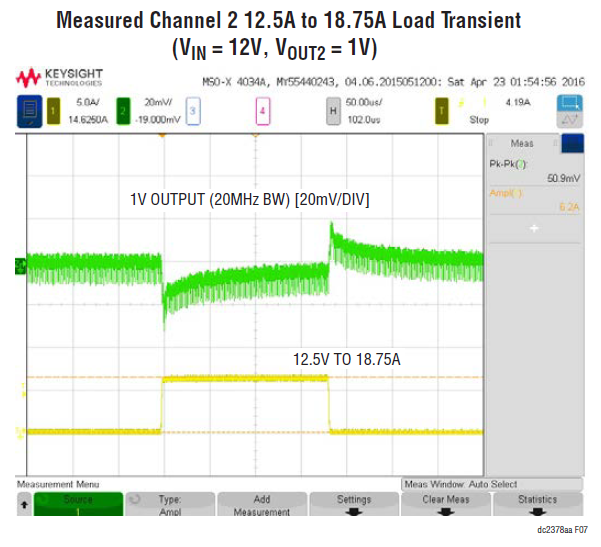Select the Source softkey
The image size is (601, 547).
tap(78, 505)
